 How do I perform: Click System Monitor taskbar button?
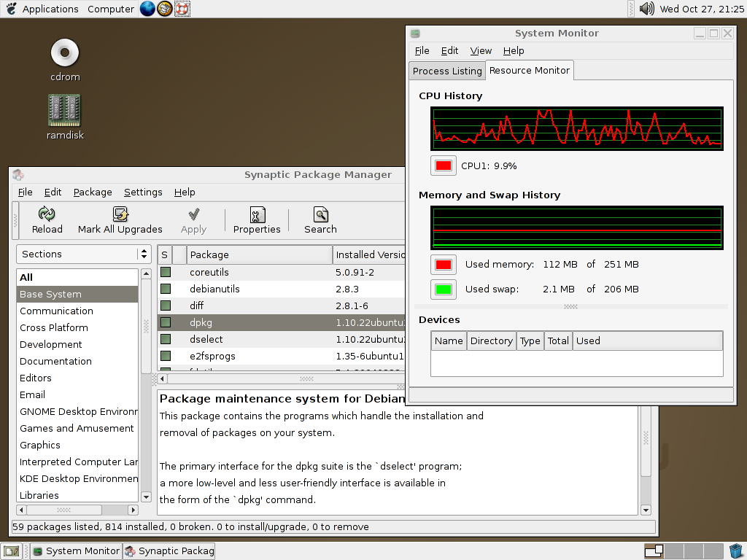pos(77,551)
